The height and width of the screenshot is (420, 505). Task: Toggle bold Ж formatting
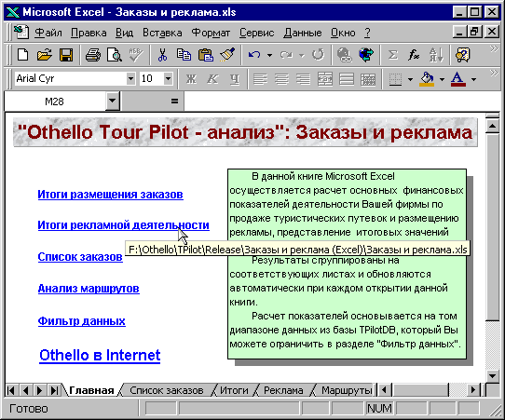191,79
